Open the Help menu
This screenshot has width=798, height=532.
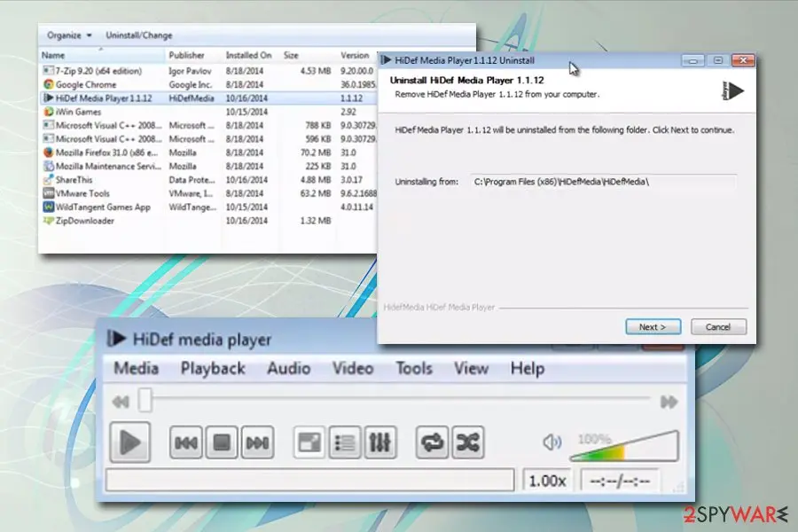click(528, 368)
